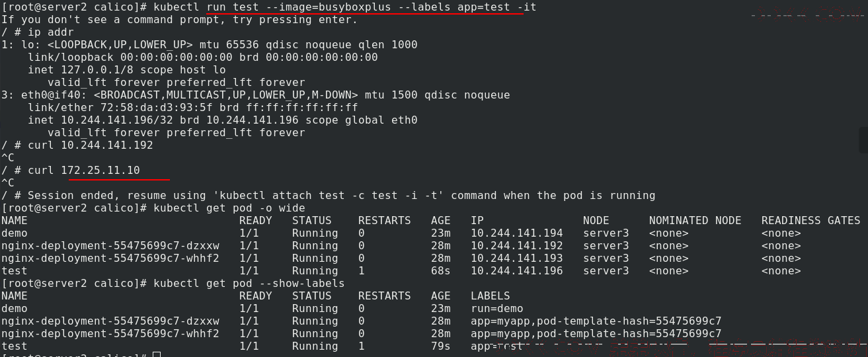The image size is (868, 357).
Task: Click the 68s age value of test pod
Action: click(441, 271)
